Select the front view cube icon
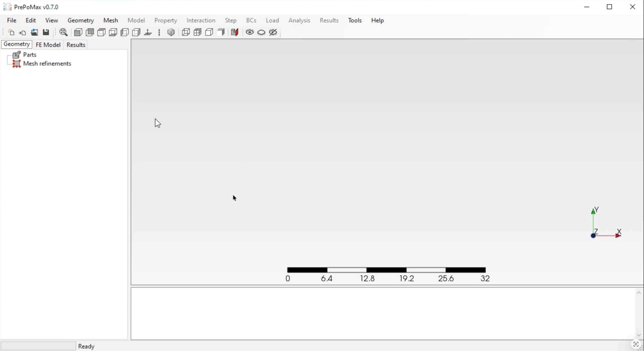644x351 pixels. pos(78,32)
